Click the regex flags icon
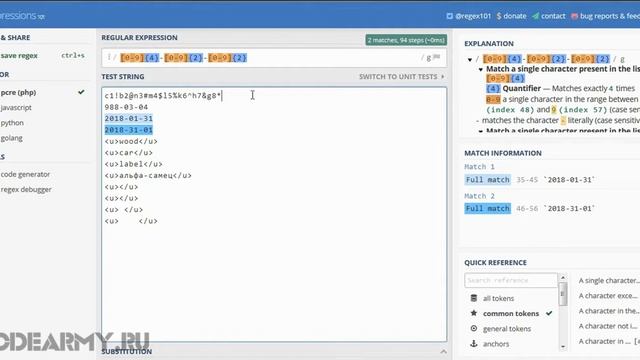Viewport: 640px width, 360px height. [437, 57]
